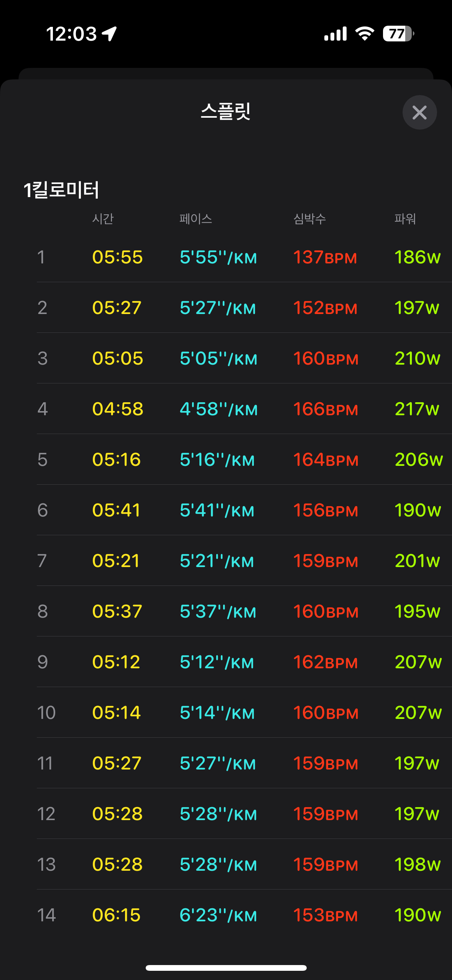Viewport: 452px width, 980px height.
Task: Tap the 스플릿 sheet title
Action: coord(226,112)
